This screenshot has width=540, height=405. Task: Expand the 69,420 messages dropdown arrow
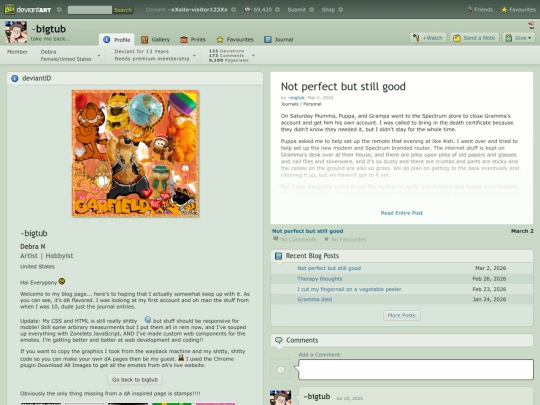[x=278, y=10]
